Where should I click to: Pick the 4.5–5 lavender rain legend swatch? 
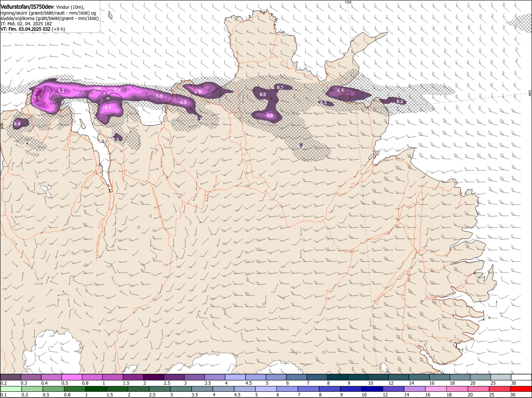click(x=245, y=389)
